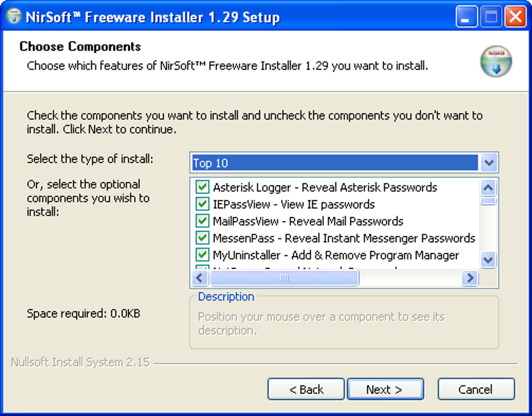Toggle MailPassView checkbox
532x416 pixels.
(x=202, y=221)
